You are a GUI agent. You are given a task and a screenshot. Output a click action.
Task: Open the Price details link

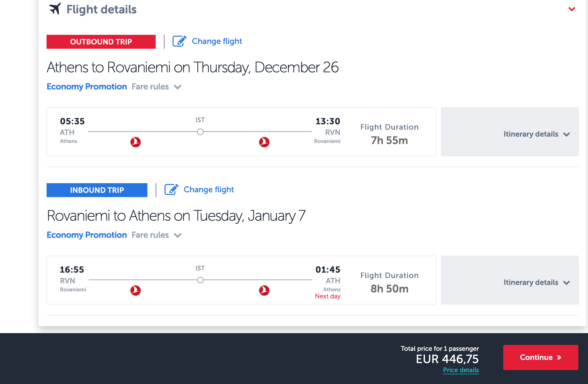[461, 370]
